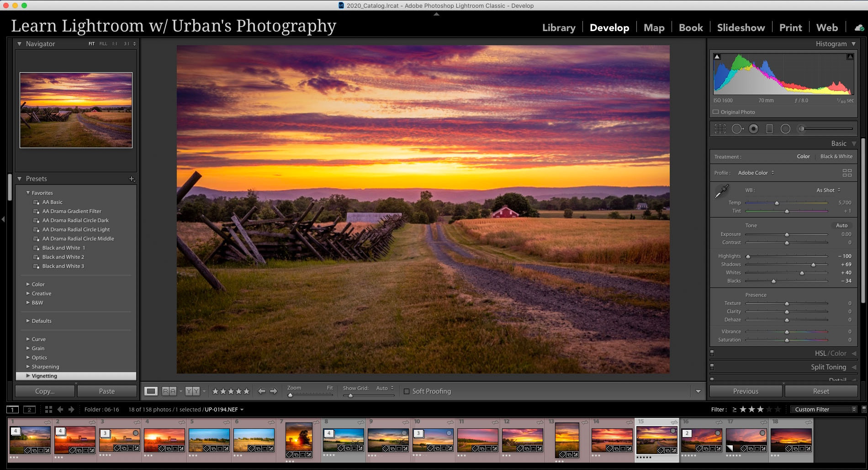
Task: Switch filmstrip to grid view icon
Action: (x=48, y=409)
